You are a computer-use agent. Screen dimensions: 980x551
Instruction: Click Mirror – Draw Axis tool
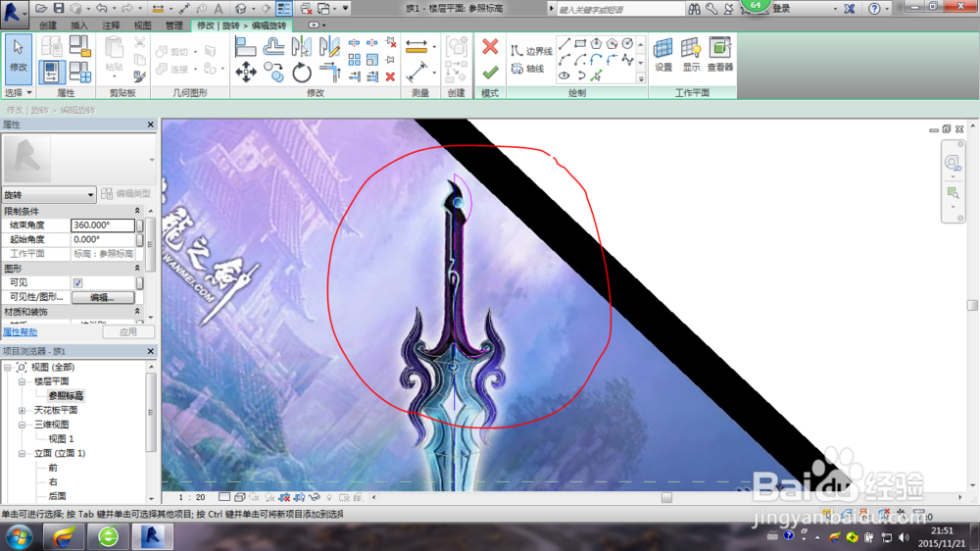(329, 47)
